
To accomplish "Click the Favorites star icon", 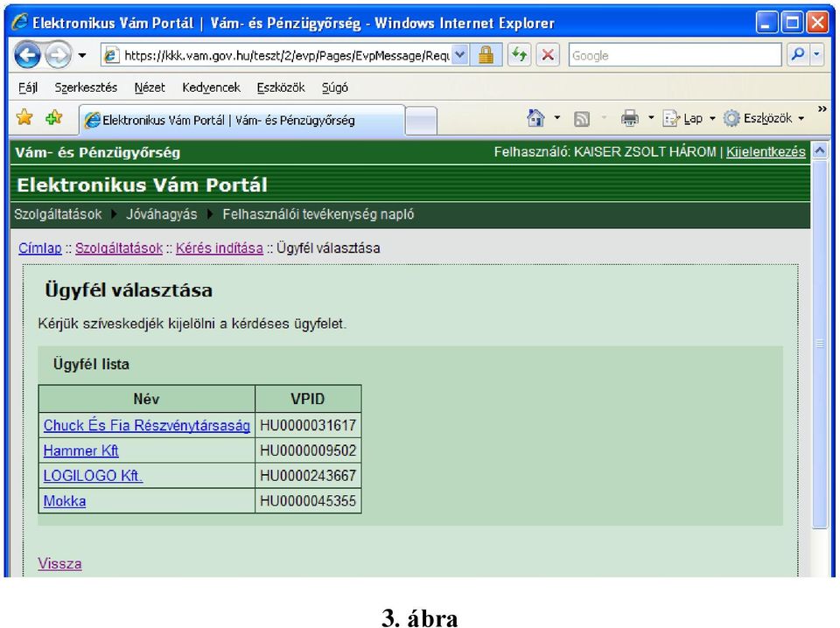I will pos(24,117).
